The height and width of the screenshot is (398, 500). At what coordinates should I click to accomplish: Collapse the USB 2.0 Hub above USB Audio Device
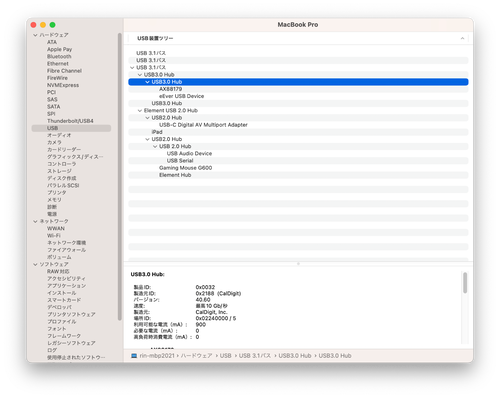(x=155, y=146)
